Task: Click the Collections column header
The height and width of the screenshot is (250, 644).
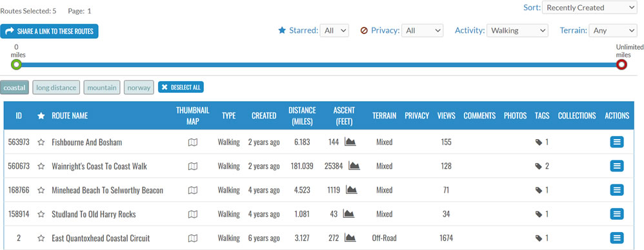Action: pos(577,115)
